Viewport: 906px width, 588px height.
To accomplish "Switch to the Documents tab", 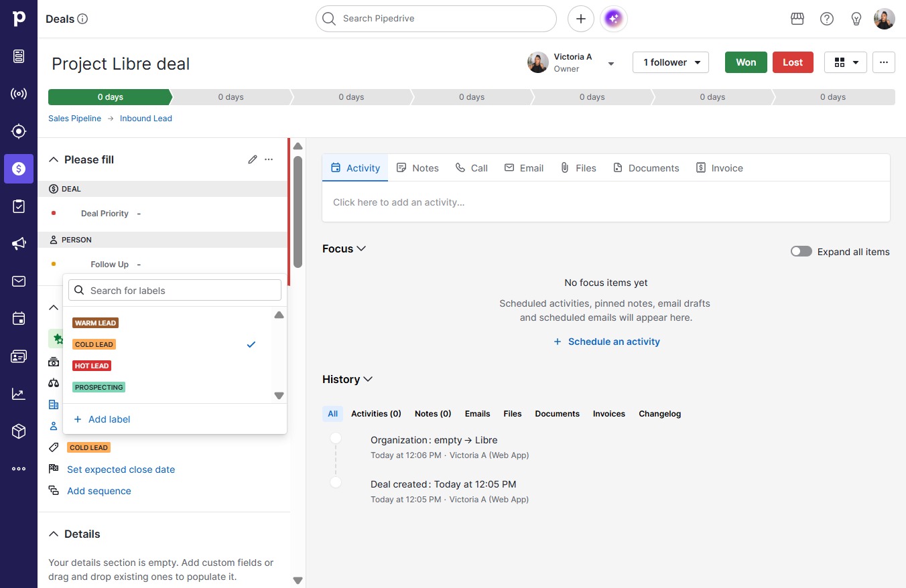I will click(646, 167).
